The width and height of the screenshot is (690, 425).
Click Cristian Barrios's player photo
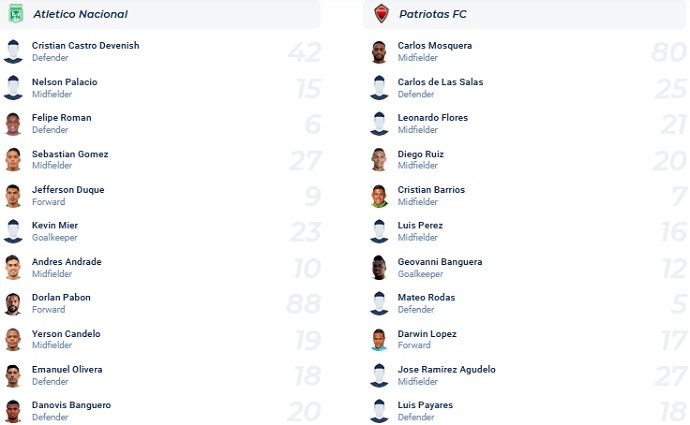tap(379, 196)
